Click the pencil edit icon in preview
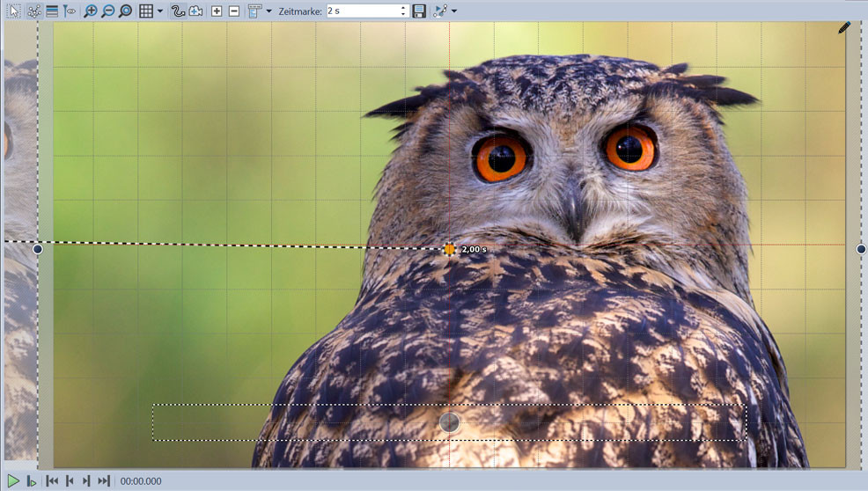 coord(843,27)
